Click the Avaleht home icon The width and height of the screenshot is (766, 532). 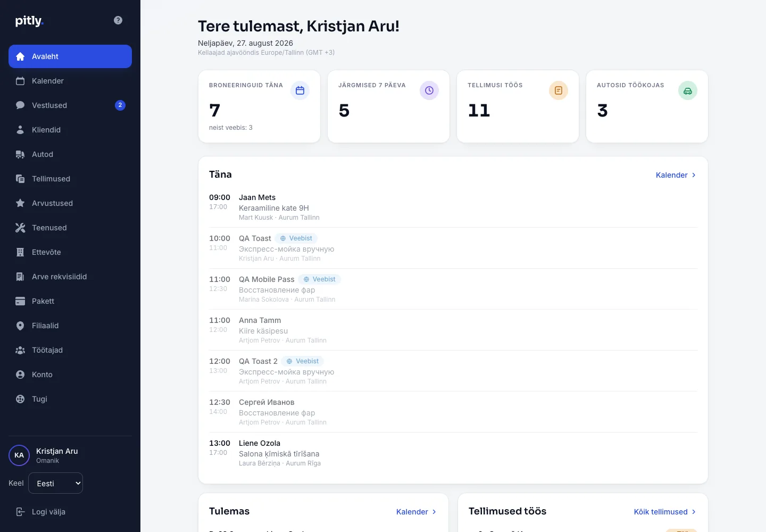click(x=20, y=56)
